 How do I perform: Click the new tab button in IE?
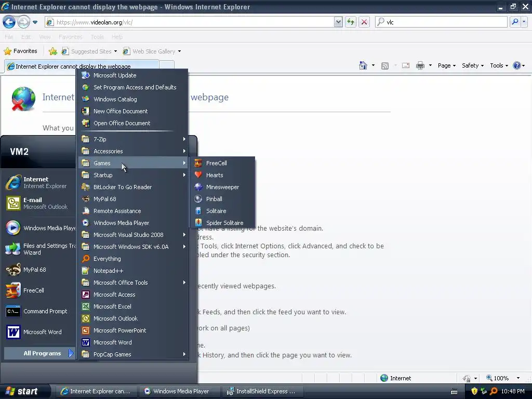(x=167, y=66)
